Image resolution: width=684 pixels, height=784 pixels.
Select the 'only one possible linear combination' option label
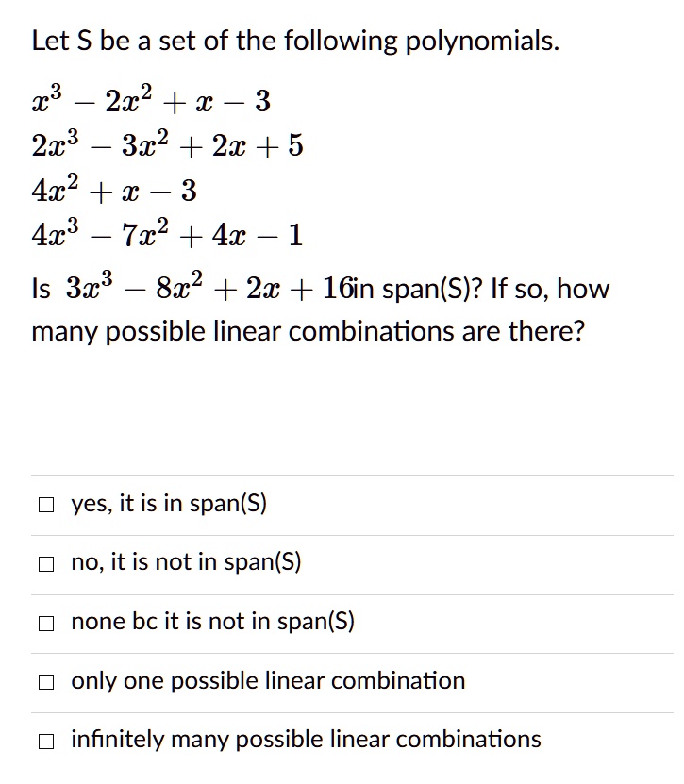point(267,681)
